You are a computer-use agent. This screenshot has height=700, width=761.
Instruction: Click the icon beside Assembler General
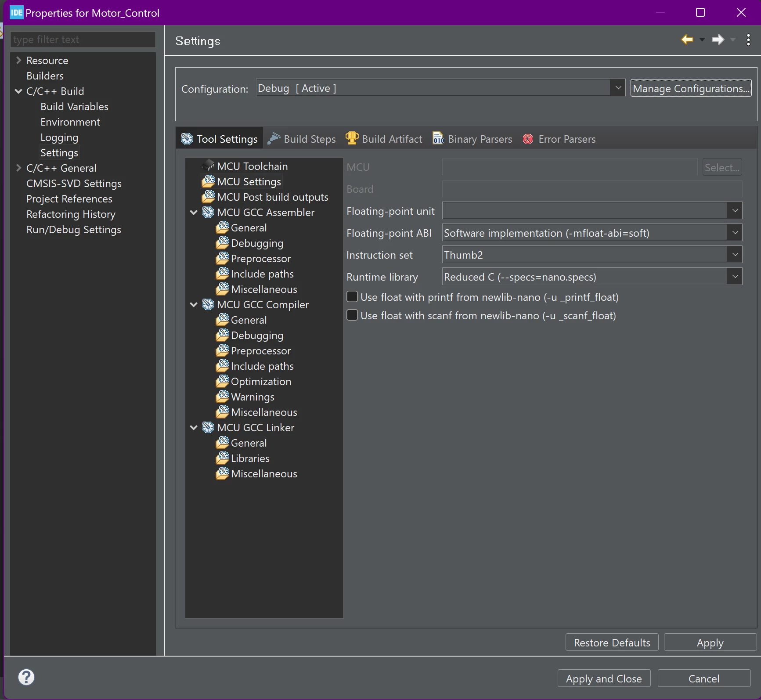222,227
